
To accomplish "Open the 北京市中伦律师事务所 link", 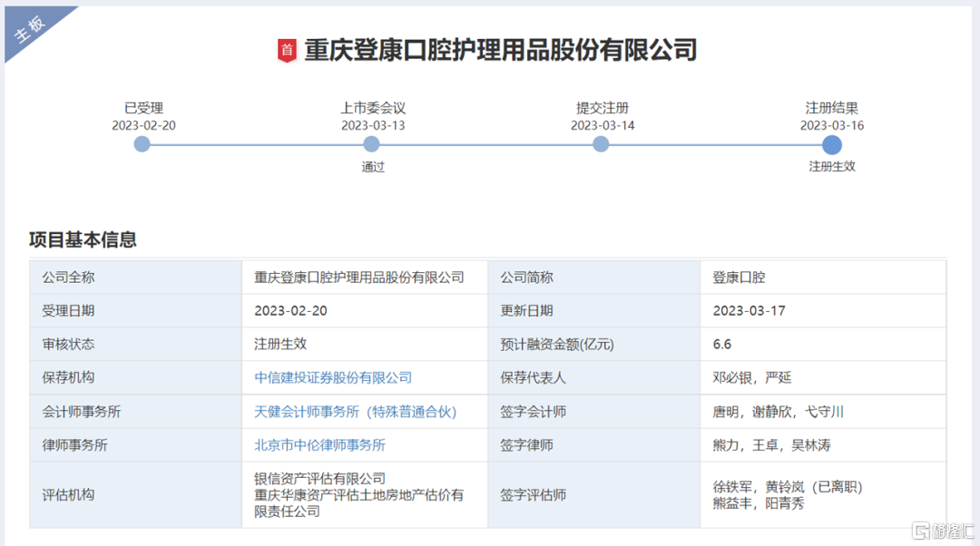I will coord(320,444).
